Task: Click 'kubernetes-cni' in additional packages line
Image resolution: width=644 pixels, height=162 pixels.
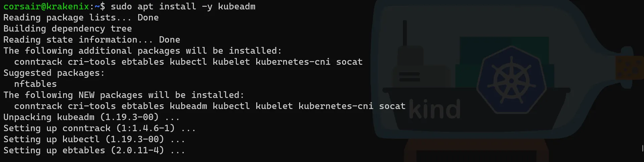Action: pos(293,62)
